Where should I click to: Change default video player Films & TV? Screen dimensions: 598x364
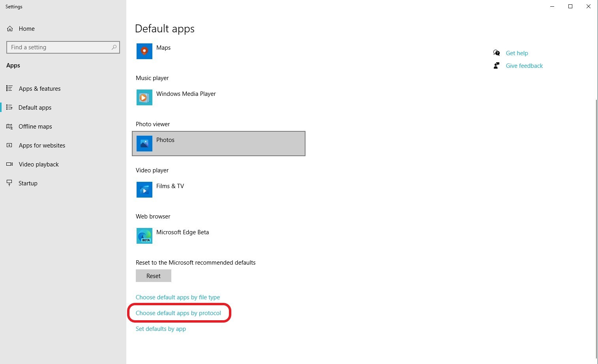pyautogui.click(x=219, y=190)
